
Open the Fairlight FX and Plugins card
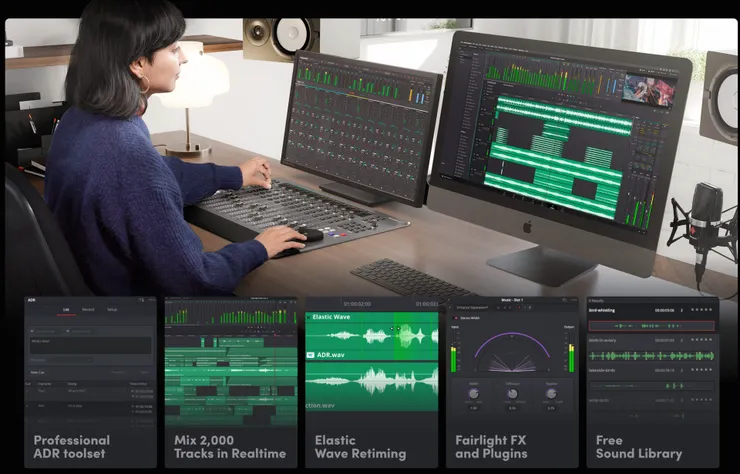[x=512, y=382]
